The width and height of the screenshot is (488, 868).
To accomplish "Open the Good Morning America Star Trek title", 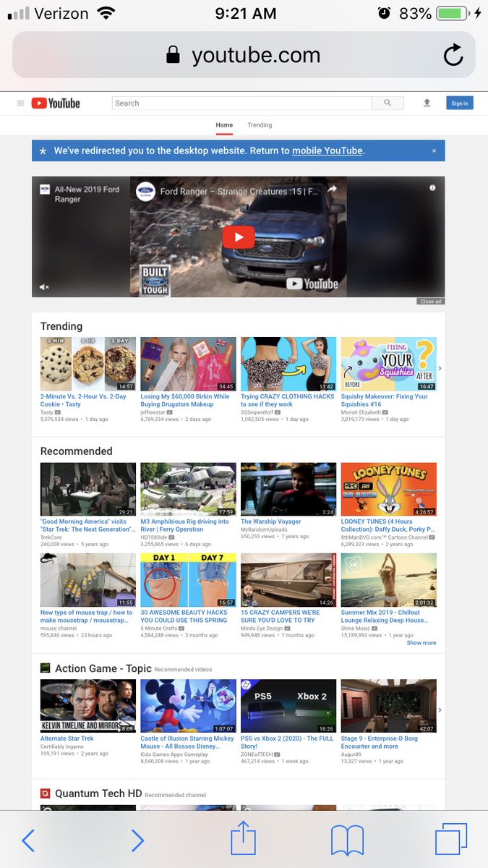I will (x=87, y=525).
